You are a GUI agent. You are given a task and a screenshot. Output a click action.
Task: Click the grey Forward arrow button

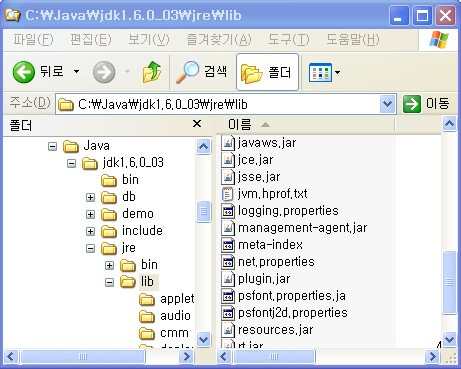click(104, 72)
